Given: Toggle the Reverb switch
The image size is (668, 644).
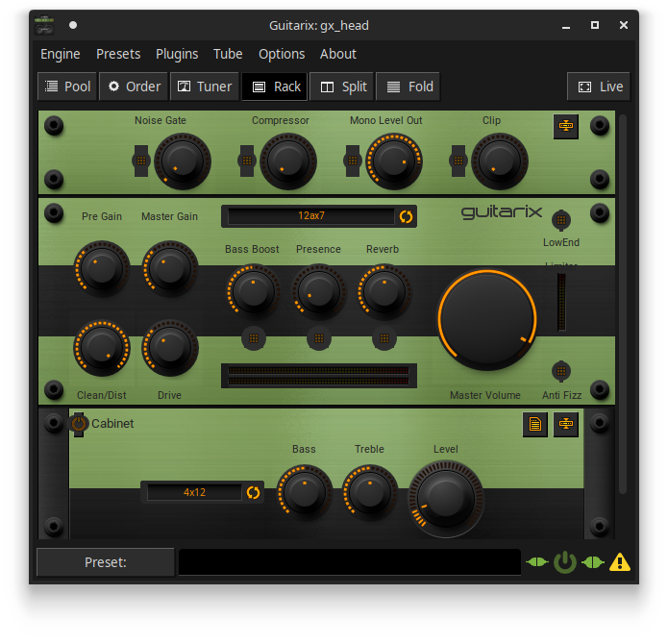Looking at the screenshot, I should click(x=384, y=338).
